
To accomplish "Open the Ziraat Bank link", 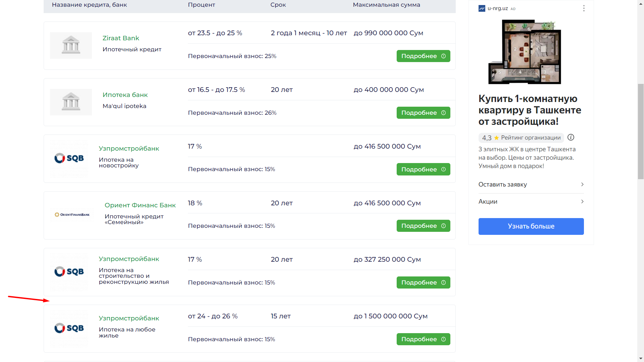I will 121,38.
